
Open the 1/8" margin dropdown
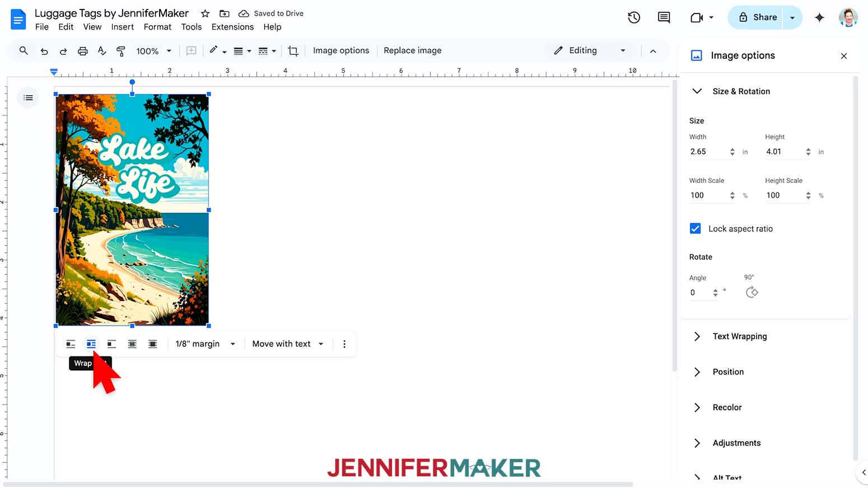pos(206,344)
